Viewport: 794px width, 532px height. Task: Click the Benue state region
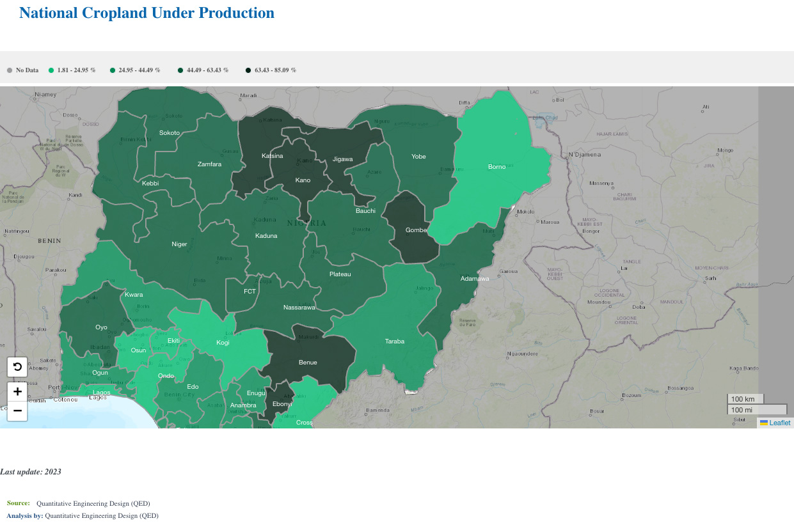pos(308,363)
